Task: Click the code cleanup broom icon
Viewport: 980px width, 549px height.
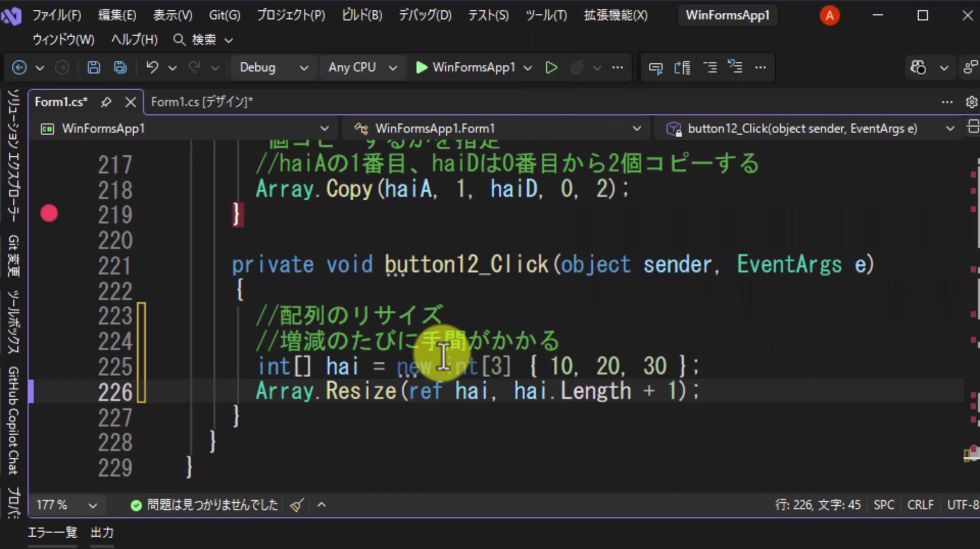Action: pyautogui.click(x=297, y=505)
